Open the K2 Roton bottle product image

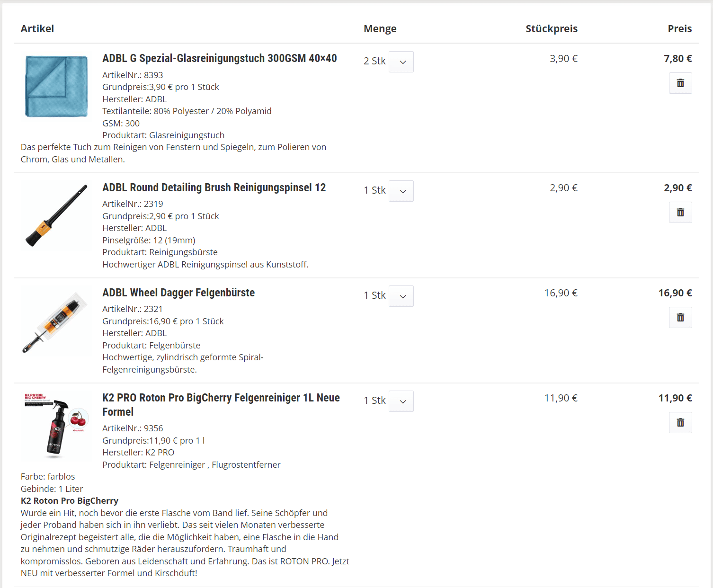coord(56,425)
